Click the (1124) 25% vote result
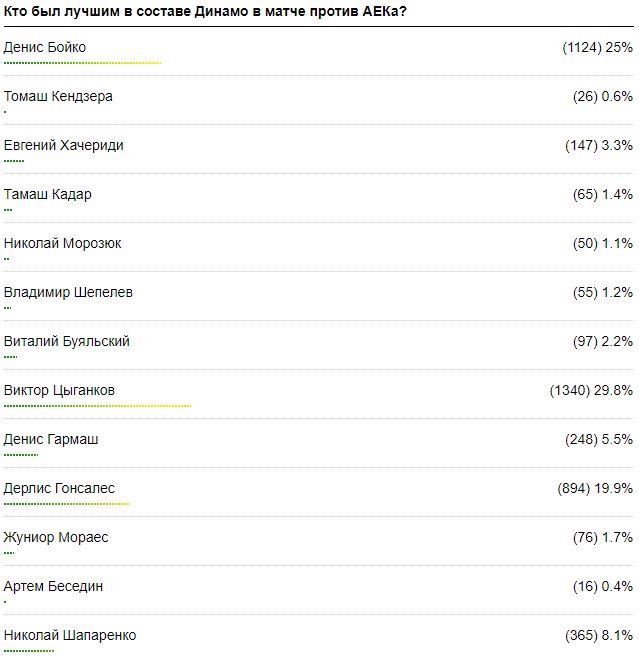 (x=598, y=47)
